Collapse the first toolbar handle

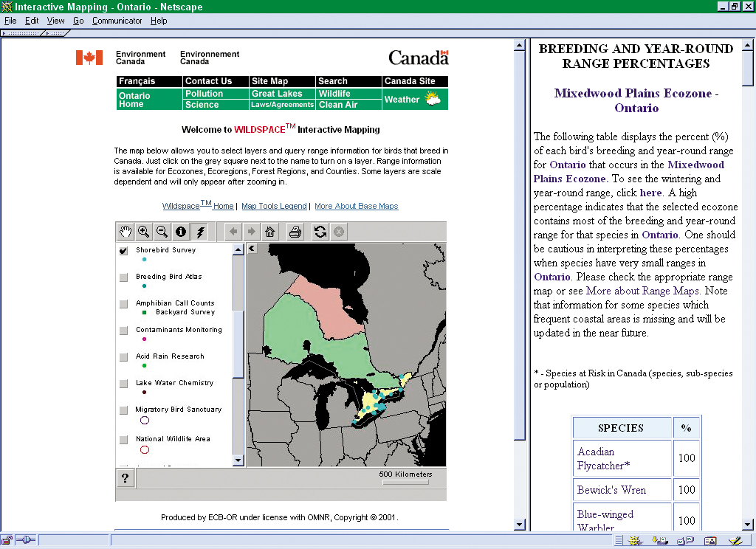[21, 33]
